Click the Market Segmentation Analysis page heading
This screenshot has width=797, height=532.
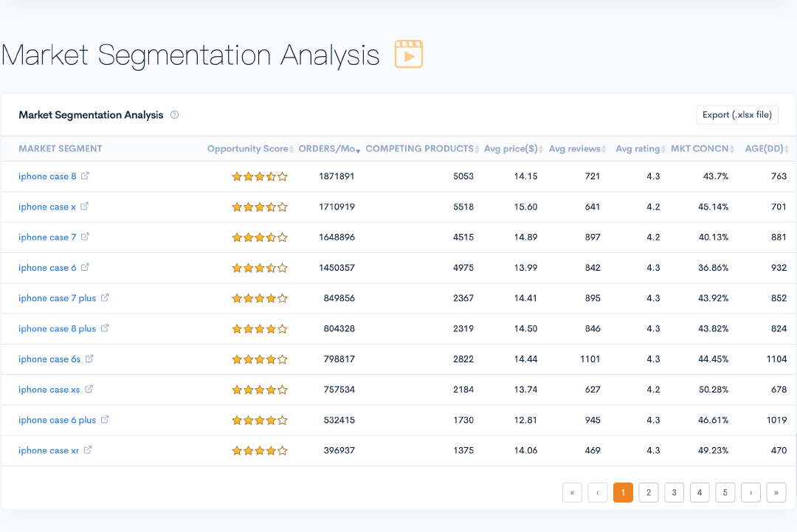(190, 55)
